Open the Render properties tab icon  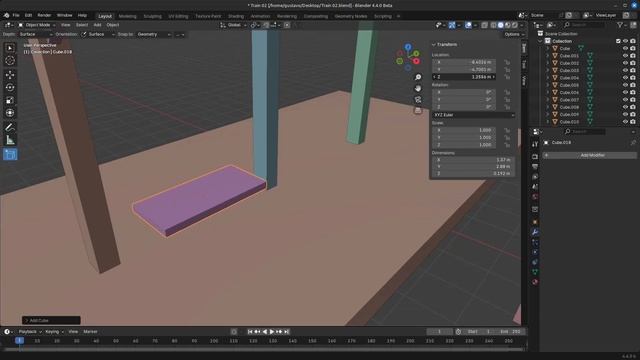coord(535,157)
